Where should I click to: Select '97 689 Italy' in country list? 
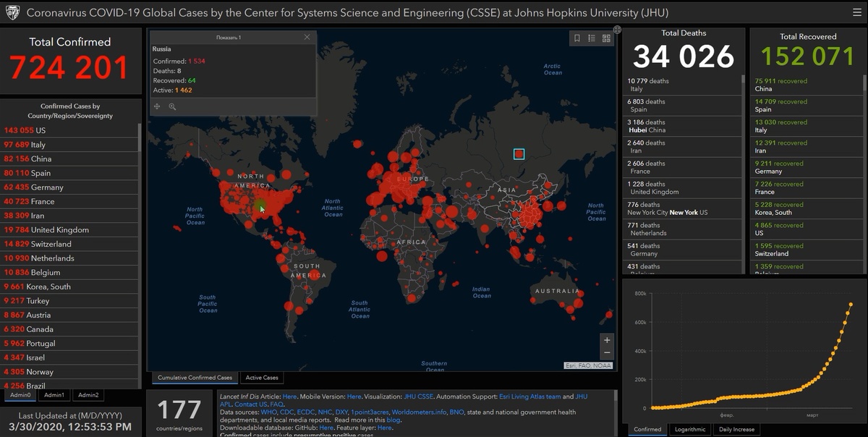(69, 145)
